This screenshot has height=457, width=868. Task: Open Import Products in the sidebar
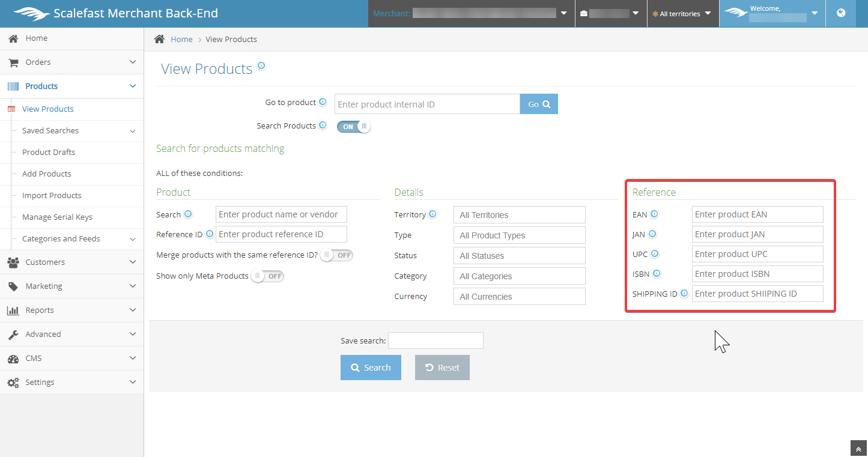coord(52,196)
